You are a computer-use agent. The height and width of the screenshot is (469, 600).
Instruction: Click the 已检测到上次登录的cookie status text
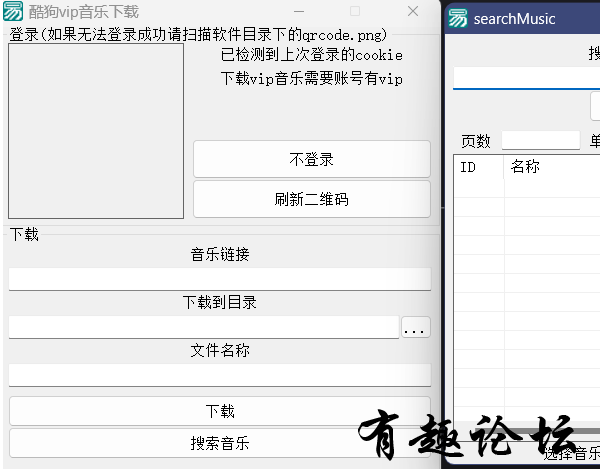[311, 55]
